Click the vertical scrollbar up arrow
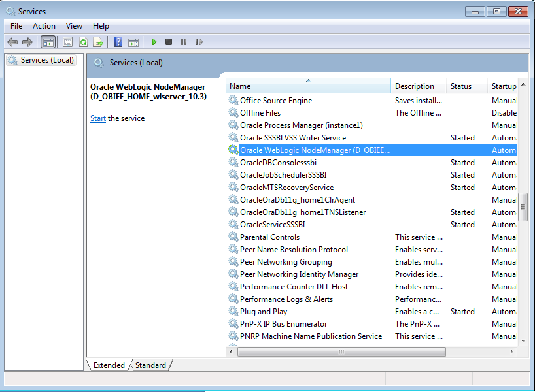535x392 pixels. point(523,84)
